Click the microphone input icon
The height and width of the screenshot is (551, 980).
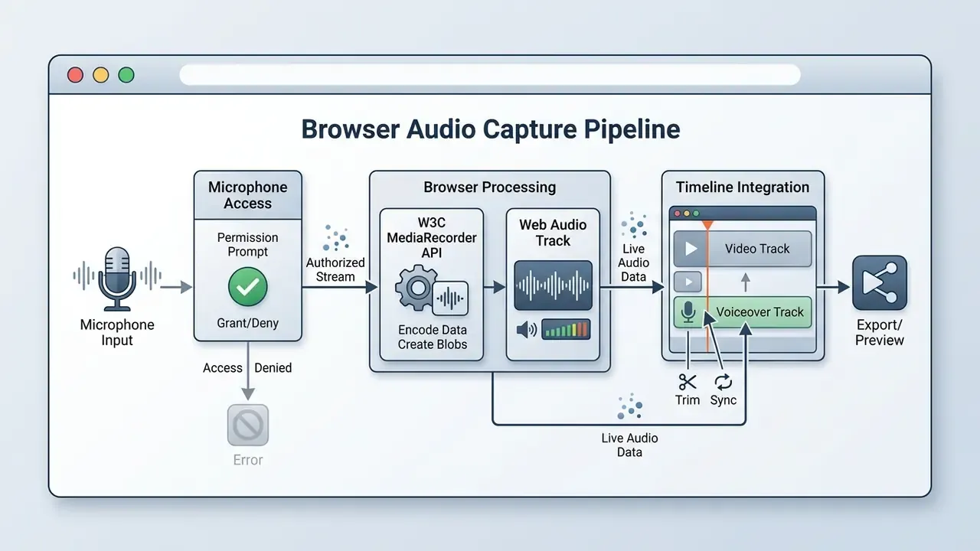[x=117, y=279]
